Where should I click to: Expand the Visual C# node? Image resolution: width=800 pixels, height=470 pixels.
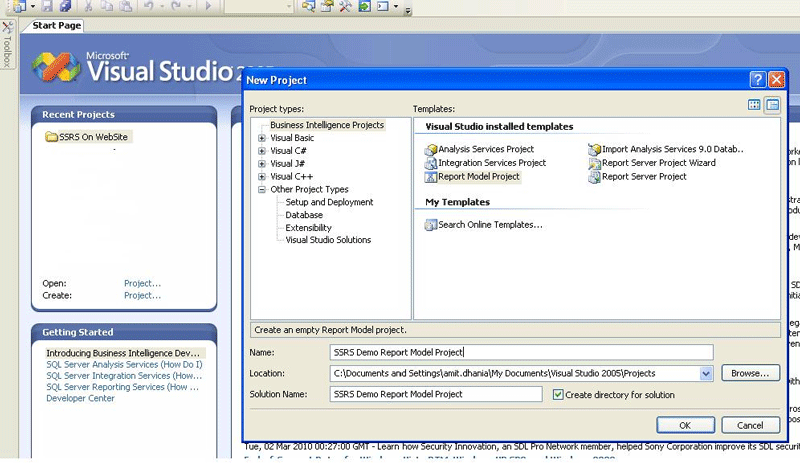[262, 151]
